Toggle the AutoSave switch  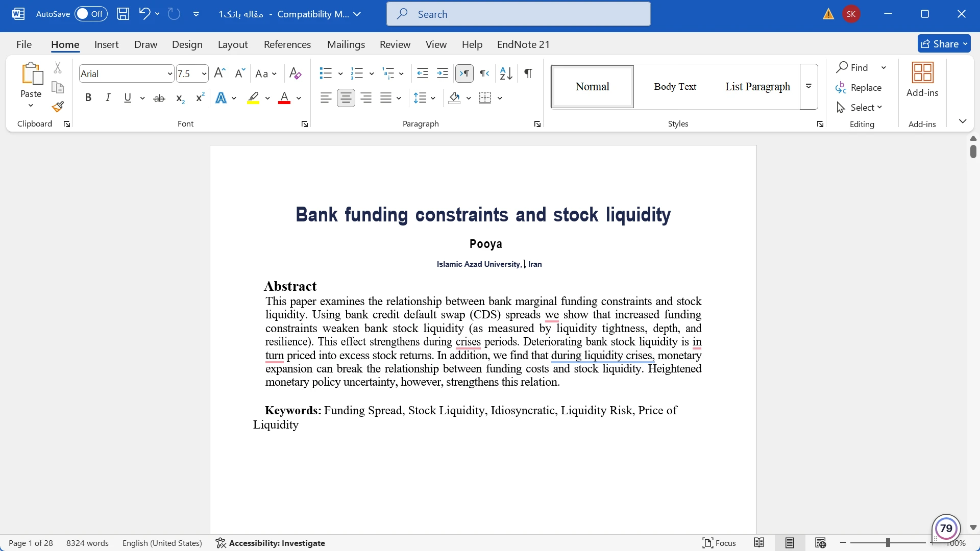[91, 14]
